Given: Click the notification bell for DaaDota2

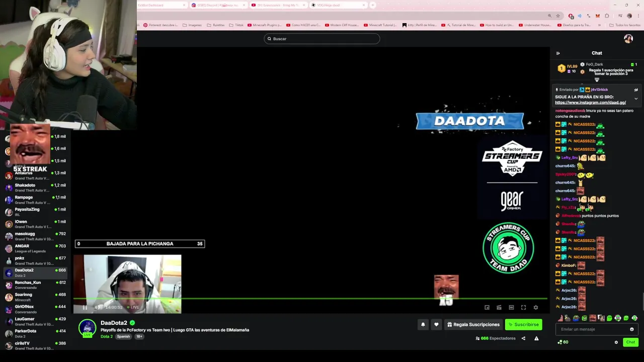Looking at the screenshot, I should (x=423, y=325).
